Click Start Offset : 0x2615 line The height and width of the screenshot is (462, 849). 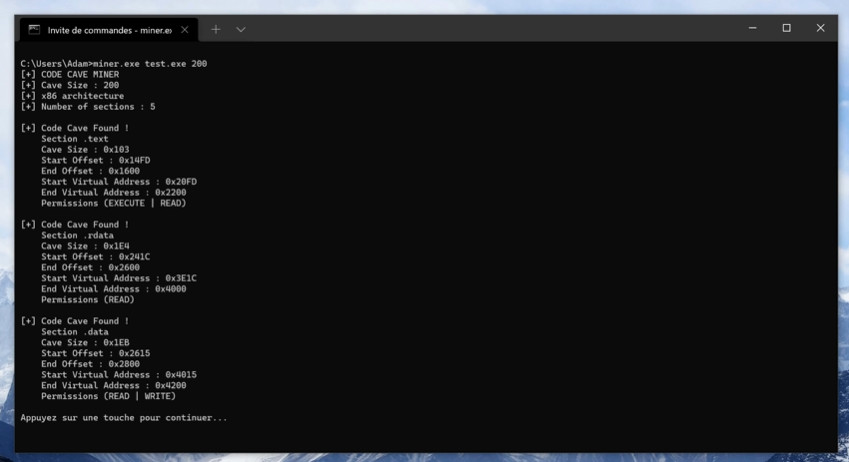click(96, 353)
